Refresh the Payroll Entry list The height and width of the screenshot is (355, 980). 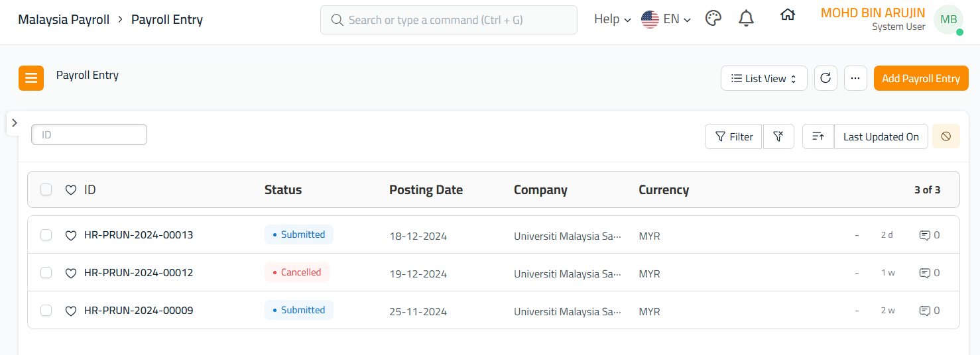click(826, 78)
